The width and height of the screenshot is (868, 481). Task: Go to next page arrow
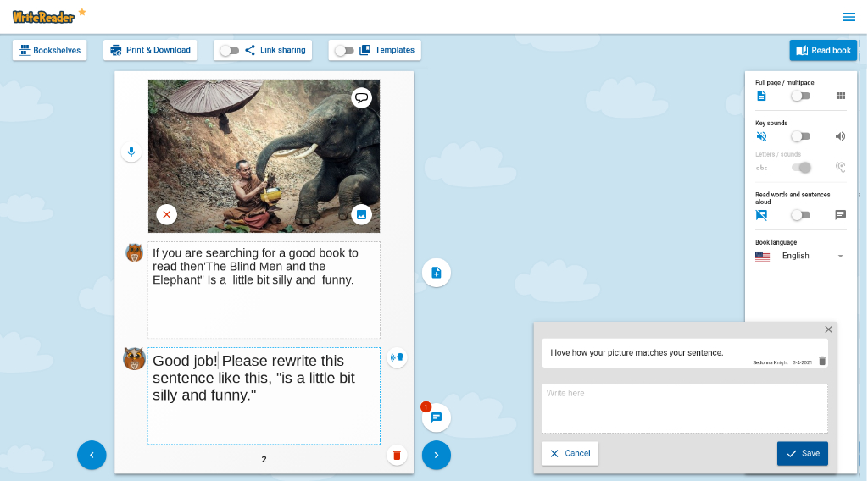[x=437, y=455]
